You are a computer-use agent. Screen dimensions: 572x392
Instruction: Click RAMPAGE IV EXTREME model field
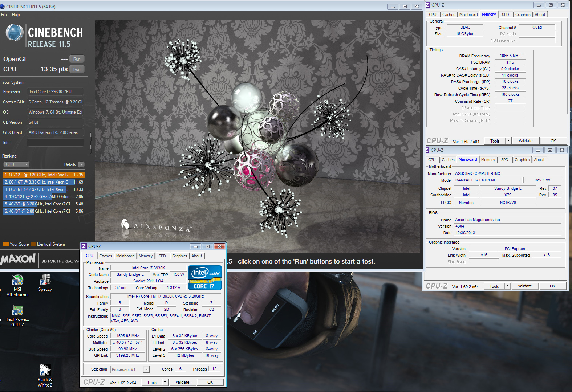tap(488, 180)
